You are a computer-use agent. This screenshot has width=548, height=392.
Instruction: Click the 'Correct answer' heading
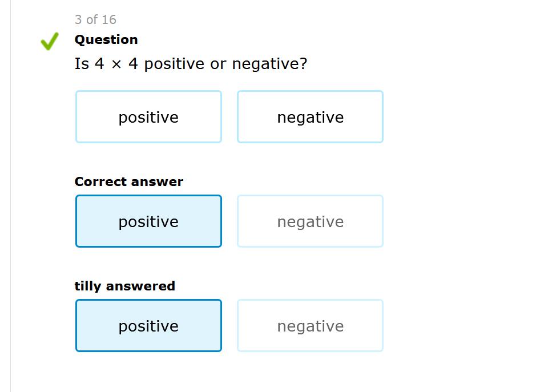coord(129,182)
